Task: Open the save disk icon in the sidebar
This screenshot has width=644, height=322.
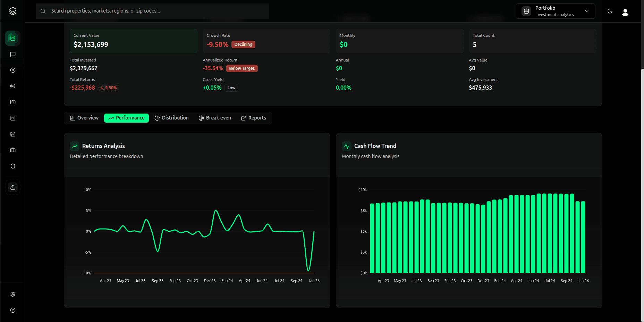Action: click(x=13, y=134)
